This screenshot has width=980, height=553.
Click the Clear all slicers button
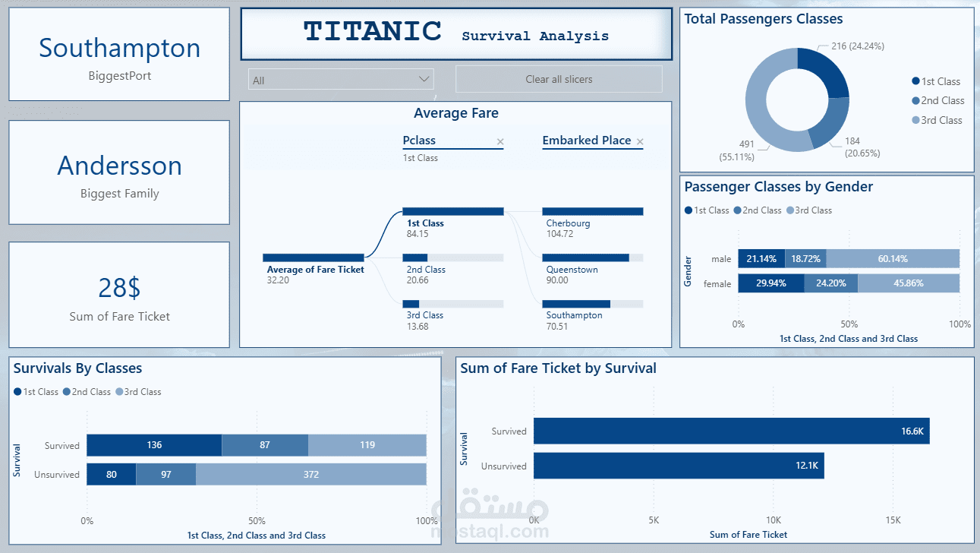tap(559, 79)
